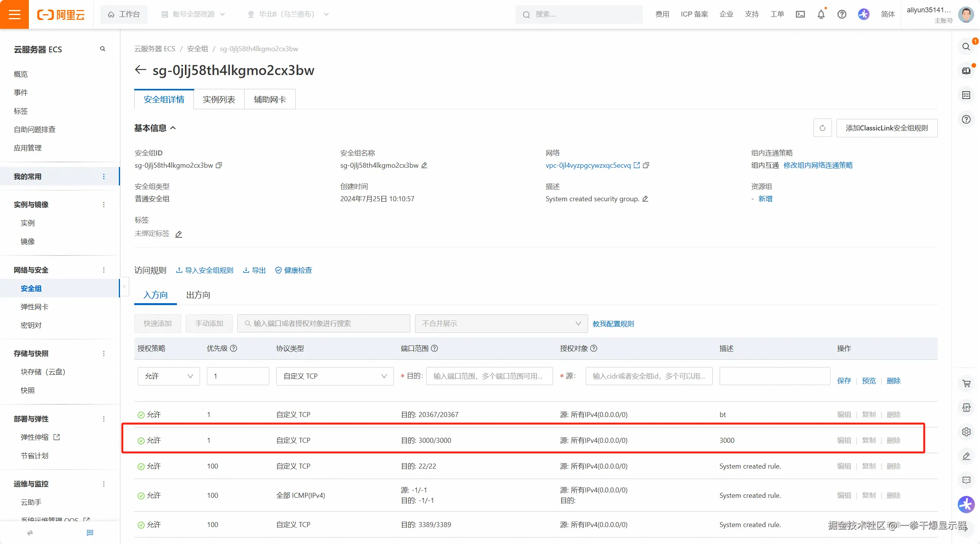Viewport: 980px width, 544px height.
Task: Edit the unbound tags pencil icon
Action: tap(178, 234)
